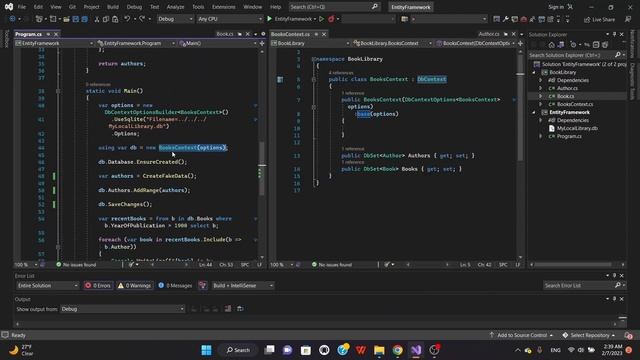This screenshot has height=360, width=640.
Task: Click the Undo arrow icon
Action: coord(127,19)
